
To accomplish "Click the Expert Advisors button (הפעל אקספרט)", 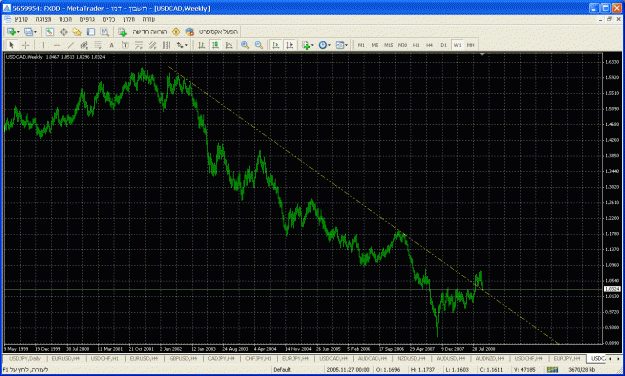I will [x=212, y=31].
